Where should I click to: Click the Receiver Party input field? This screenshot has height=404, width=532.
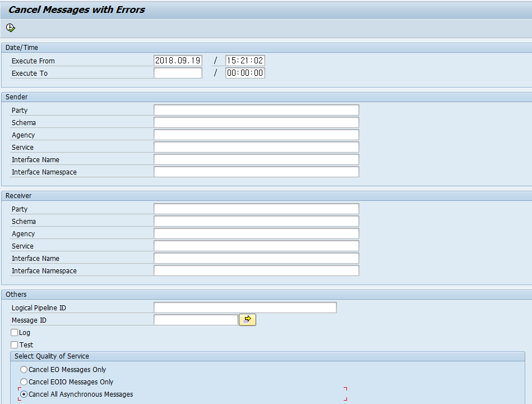pyautogui.click(x=256, y=208)
